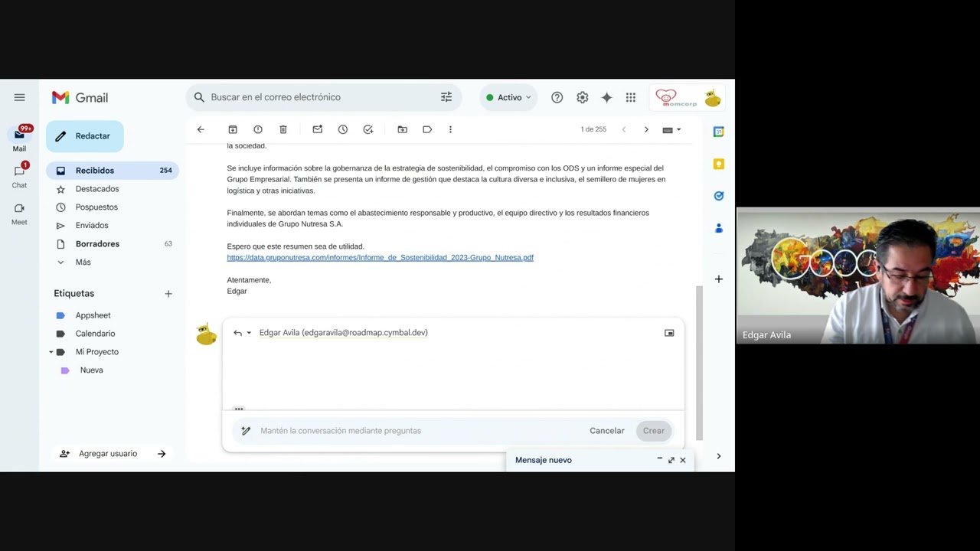
Task: Add conversation to Tasks
Action: click(x=368, y=129)
